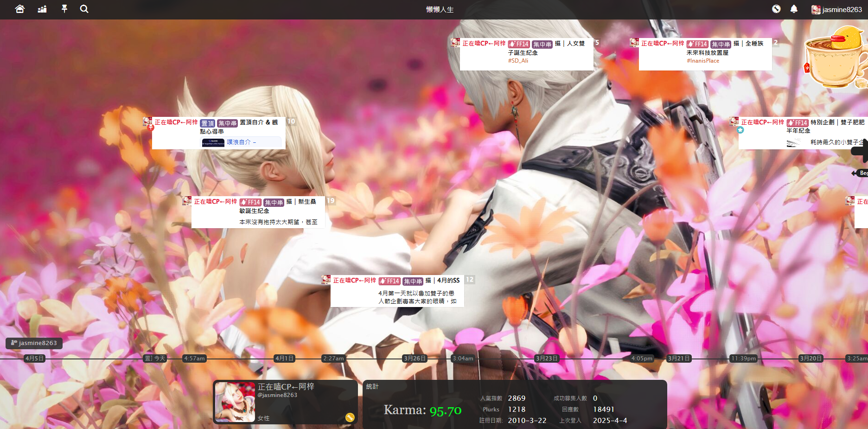Jump to 3月20日 on timeline
The width and height of the screenshot is (868, 429).
point(811,359)
